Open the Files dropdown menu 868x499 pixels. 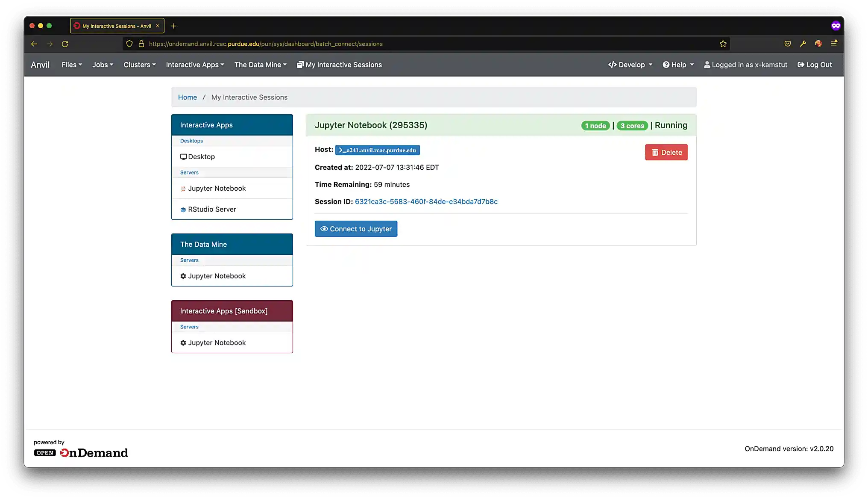(71, 65)
